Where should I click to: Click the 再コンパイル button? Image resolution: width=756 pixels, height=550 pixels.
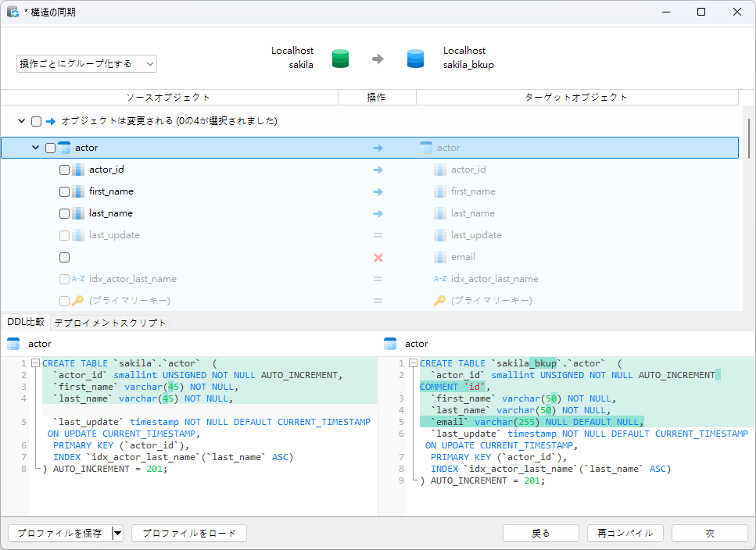pos(625,533)
